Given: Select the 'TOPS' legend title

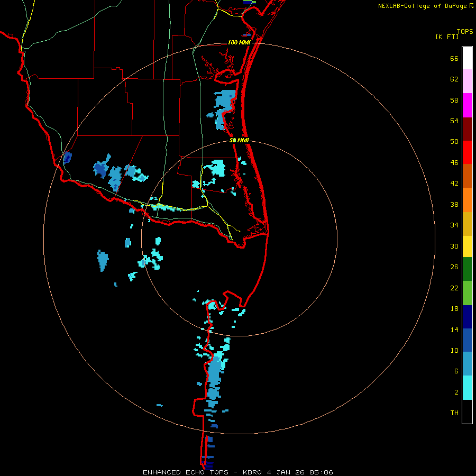Looking at the screenshot, I should [465, 31].
